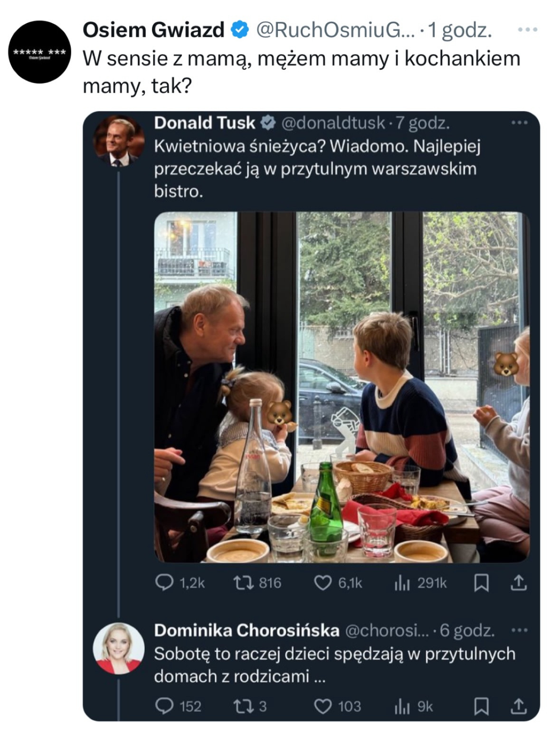Open the Osiem Gwiazd profile avatar
The width and height of the screenshot is (560, 730).
click(x=40, y=52)
